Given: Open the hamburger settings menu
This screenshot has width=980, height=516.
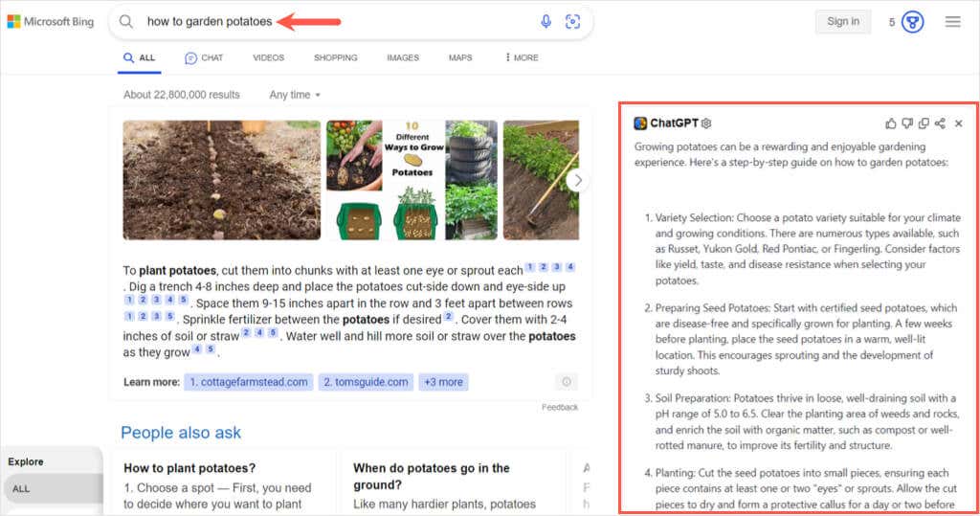Looking at the screenshot, I should [952, 21].
